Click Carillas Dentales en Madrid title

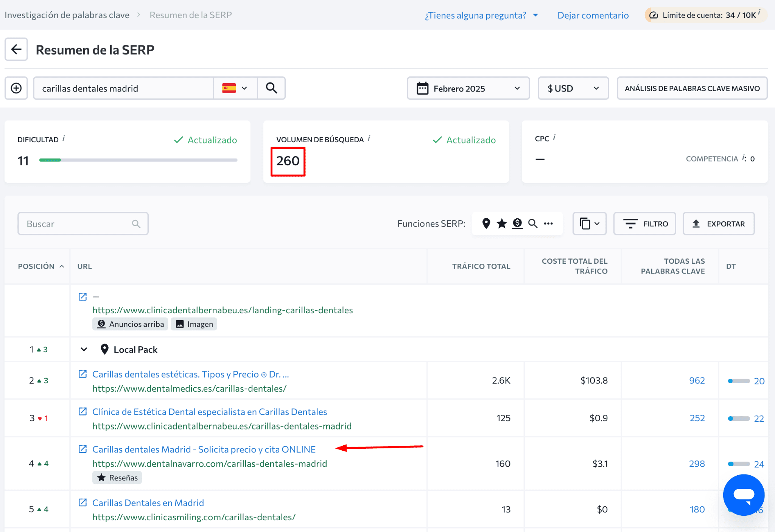[x=148, y=503]
